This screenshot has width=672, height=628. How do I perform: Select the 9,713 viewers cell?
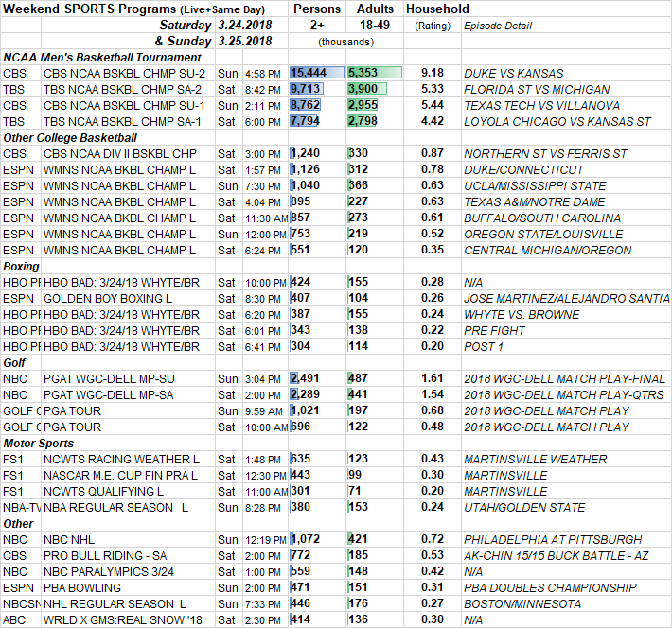(317, 89)
